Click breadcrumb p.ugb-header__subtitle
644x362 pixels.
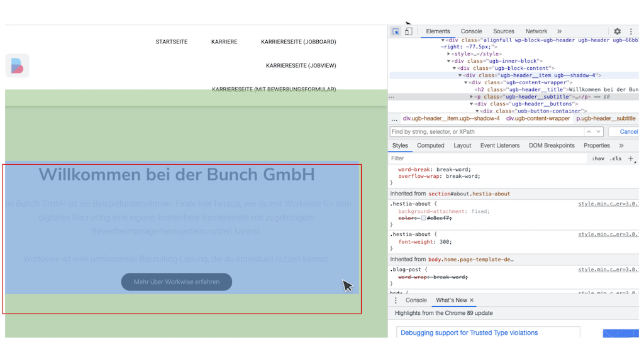(x=606, y=119)
